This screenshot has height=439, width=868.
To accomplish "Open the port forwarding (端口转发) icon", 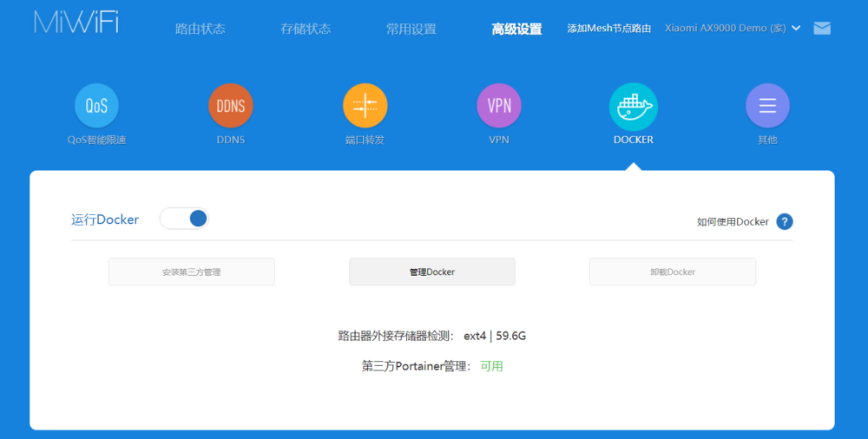I will [x=365, y=106].
